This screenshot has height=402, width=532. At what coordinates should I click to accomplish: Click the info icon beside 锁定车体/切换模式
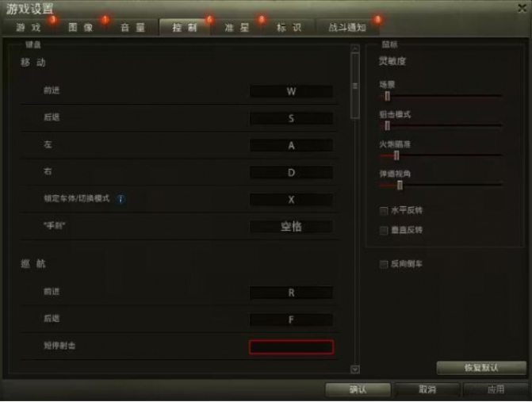[x=121, y=199]
